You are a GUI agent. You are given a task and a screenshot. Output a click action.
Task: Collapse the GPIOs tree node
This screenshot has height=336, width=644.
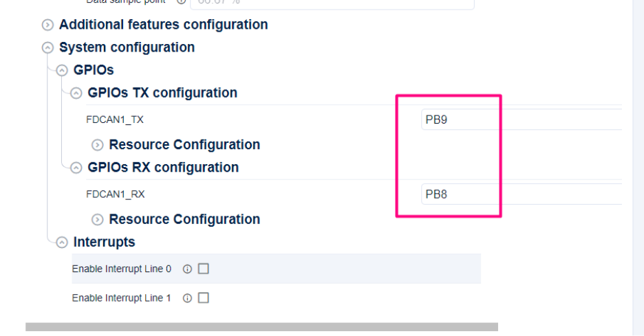(62, 70)
